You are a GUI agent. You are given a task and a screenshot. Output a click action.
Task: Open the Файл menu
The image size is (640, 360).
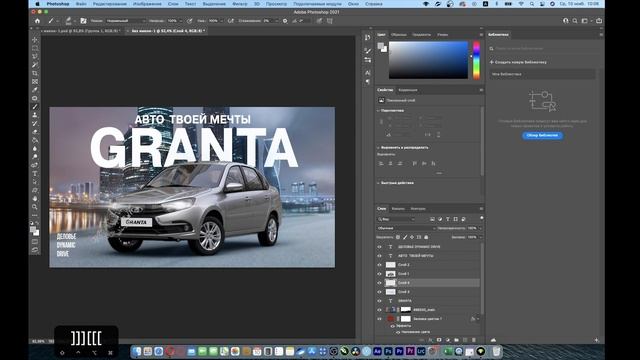81,4
